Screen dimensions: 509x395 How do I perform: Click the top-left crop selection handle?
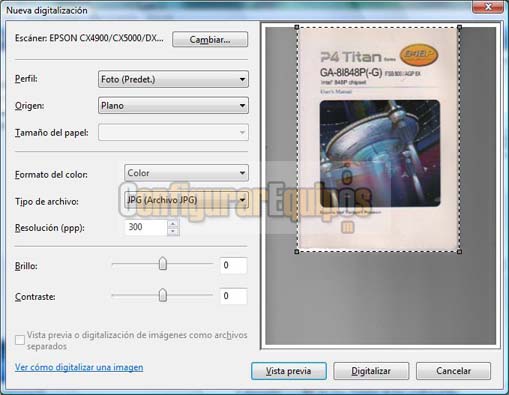297,27
